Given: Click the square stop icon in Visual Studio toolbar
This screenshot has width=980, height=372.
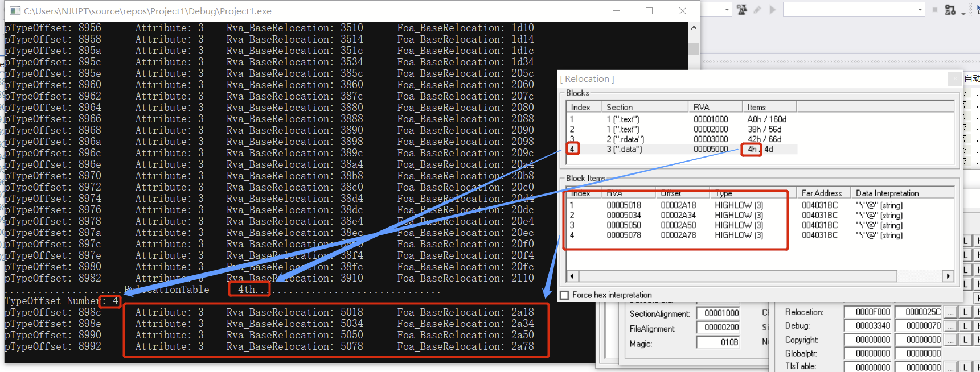Looking at the screenshot, I should click(934, 10).
